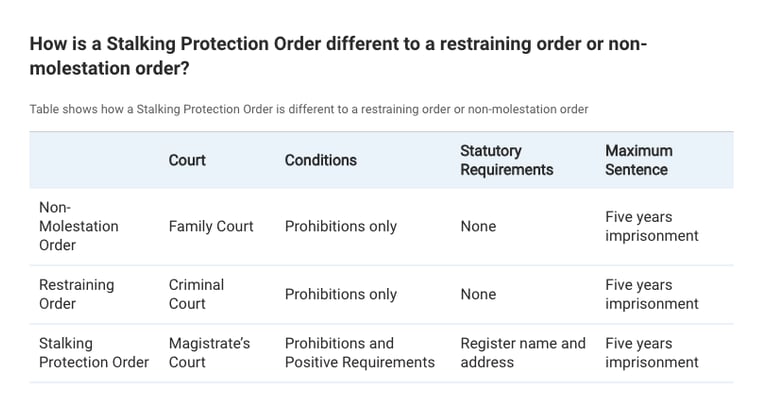This screenshot has height=406, width=768.
Task: Select the Restraining Order row label
Action: coord(76,294)
